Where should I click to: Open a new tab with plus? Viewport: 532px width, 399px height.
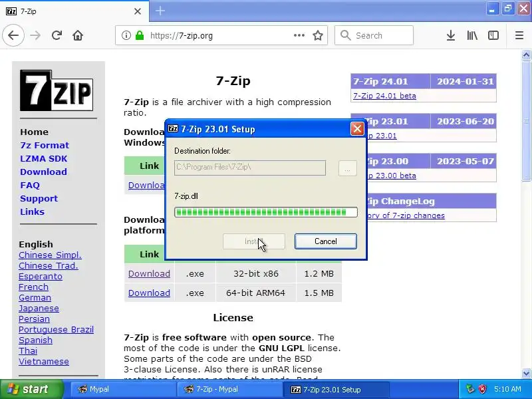point(160,11)
